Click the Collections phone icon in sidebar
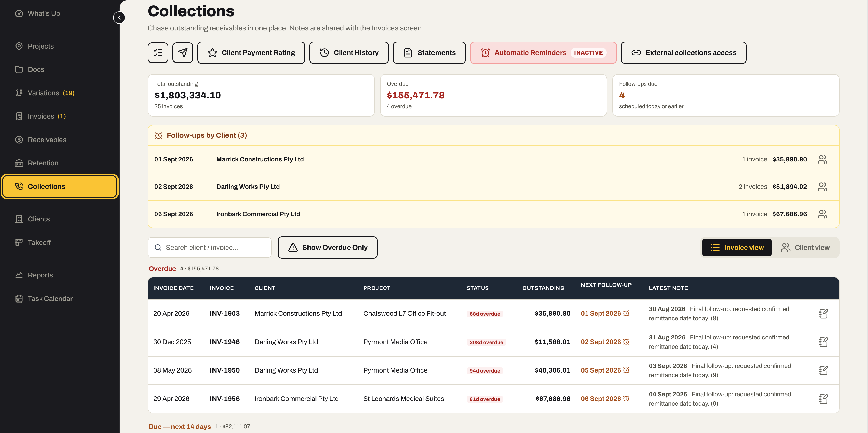This screenshot has width=868, height=433. pos(19,186)
